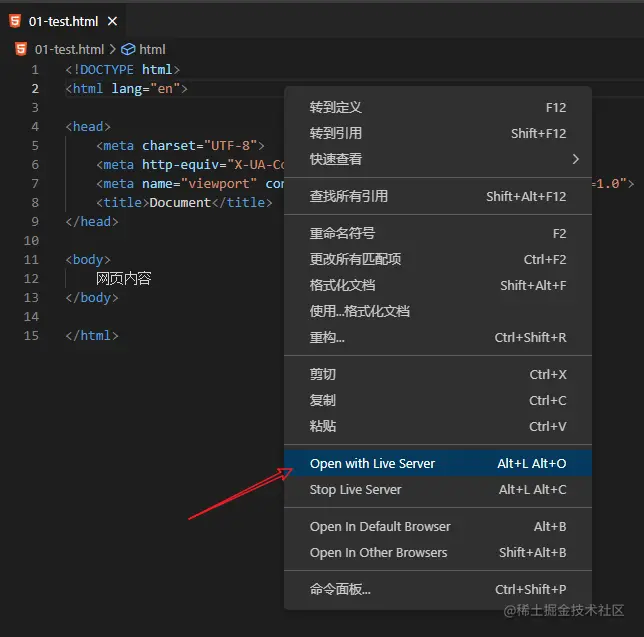Open 命令面板... from the menu
The height and width of the screenshot is (637, 644).
[438, 589]
